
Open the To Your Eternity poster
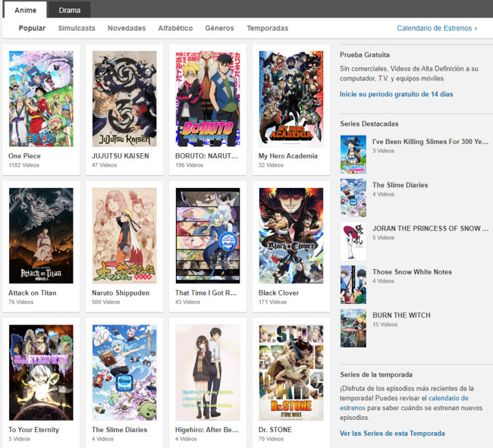click(41, 373)
